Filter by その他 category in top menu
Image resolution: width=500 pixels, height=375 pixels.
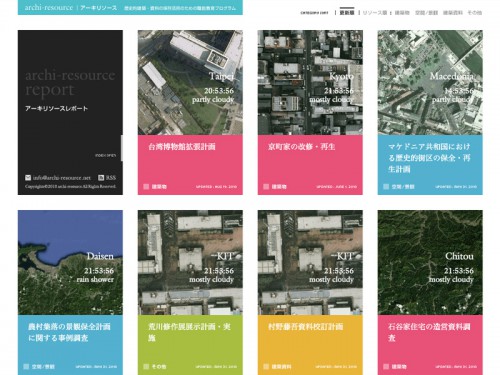tap(475, 13)
